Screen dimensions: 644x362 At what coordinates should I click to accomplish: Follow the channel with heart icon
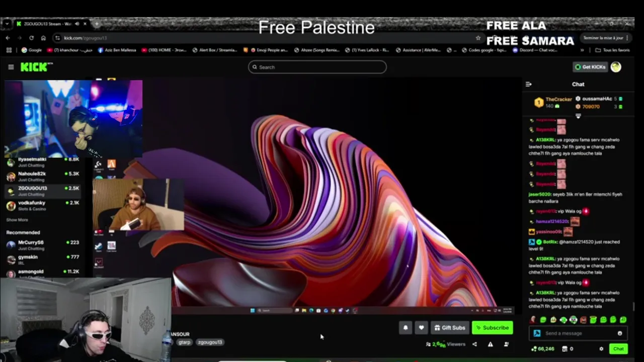click(x=421, y=328)
